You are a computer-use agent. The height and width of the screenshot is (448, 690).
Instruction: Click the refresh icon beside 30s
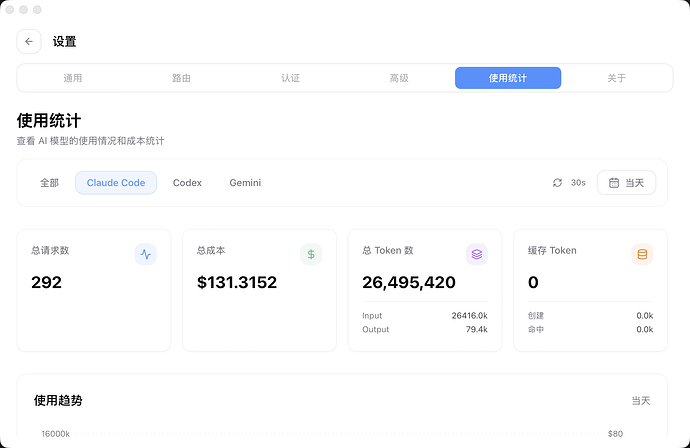pyautogui.click(x=557, y=183)
